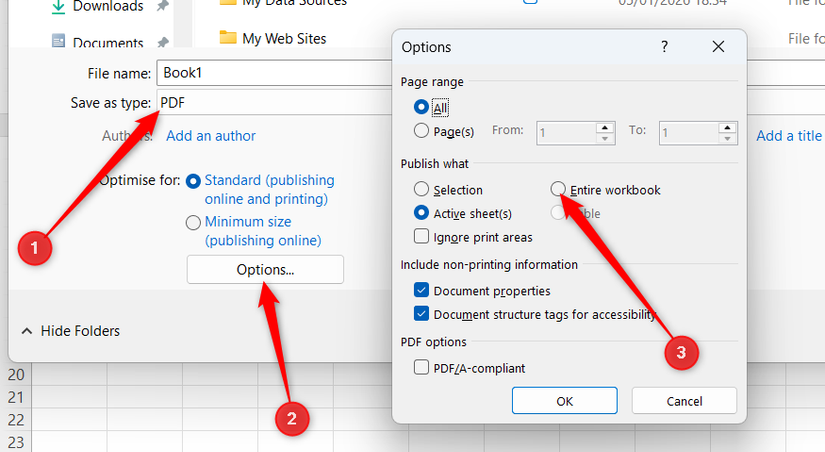Click the Downloads folder icon in sidebar
Image resolution: width=825 pixels, height=452 pixels.
[58, 6]
